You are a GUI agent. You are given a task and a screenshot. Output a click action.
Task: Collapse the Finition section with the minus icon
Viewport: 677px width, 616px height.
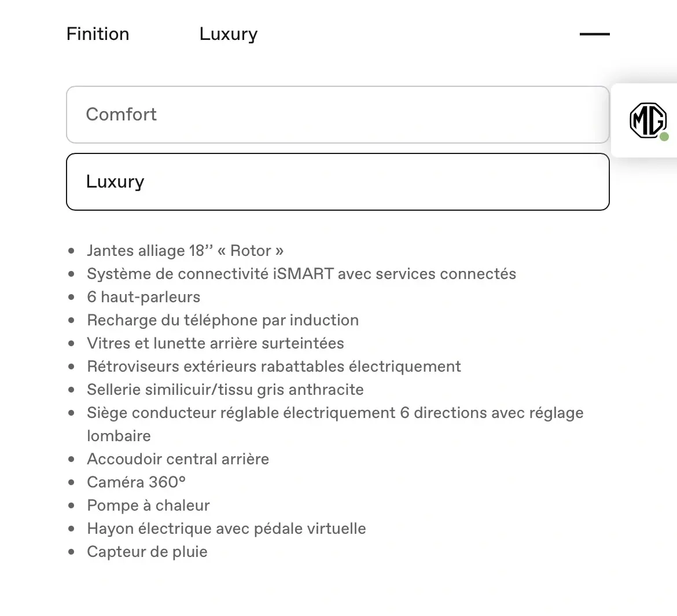pyautogui.click(x=594, y=35)
